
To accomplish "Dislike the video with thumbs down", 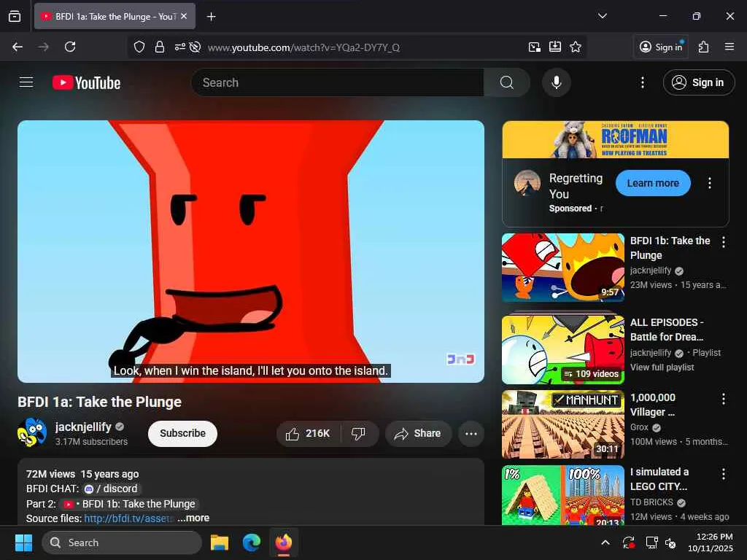I will coord(358,433).
